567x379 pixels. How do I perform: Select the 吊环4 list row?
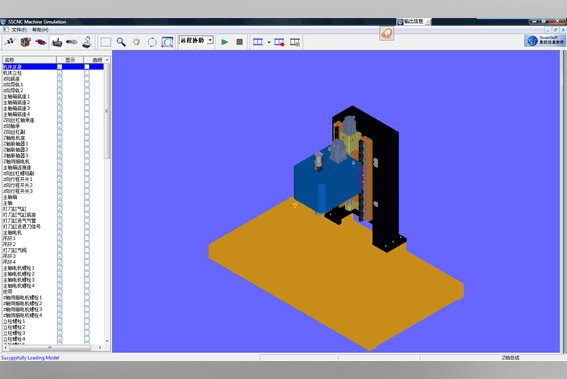54,262
